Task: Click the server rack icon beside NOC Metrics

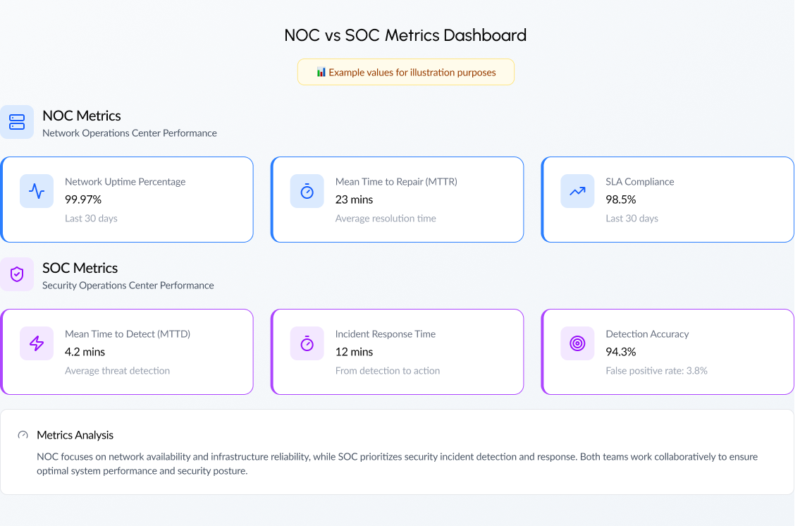Action: tap(17, 121)
